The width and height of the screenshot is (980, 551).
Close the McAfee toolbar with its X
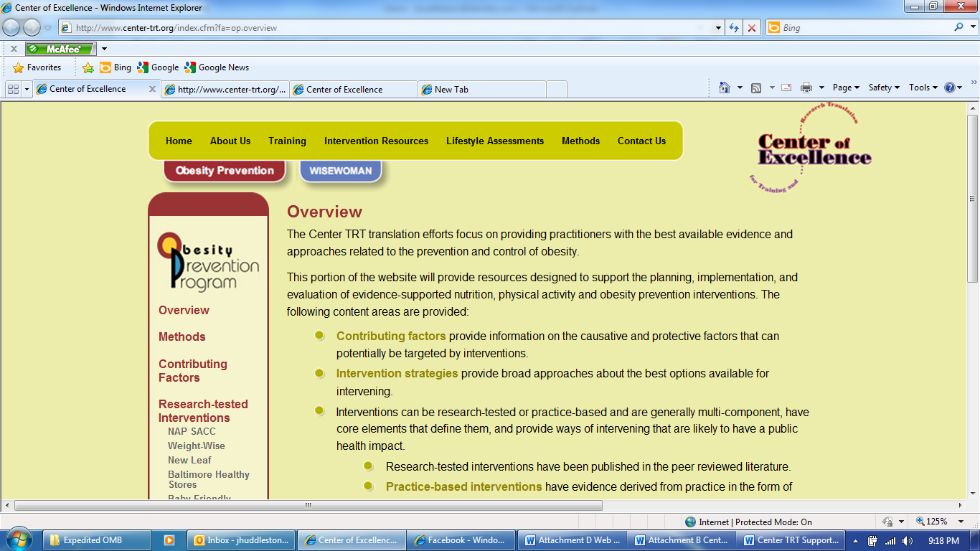14,49
